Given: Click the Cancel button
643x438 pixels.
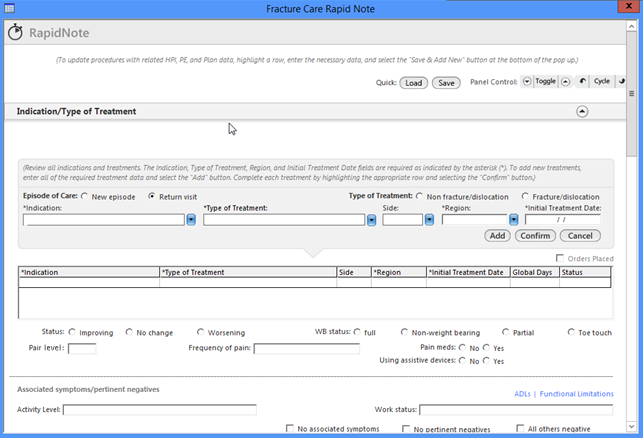Looking at the screenshot, I should click(x=580, y=236).
